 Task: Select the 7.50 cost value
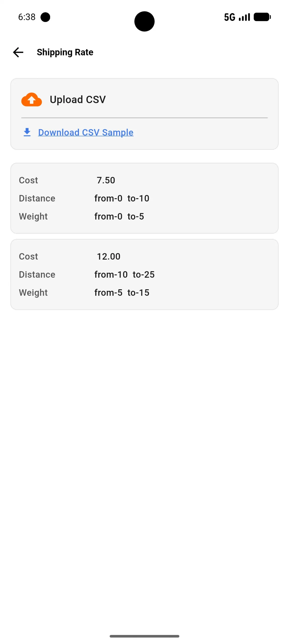click(x=106, y=180)
